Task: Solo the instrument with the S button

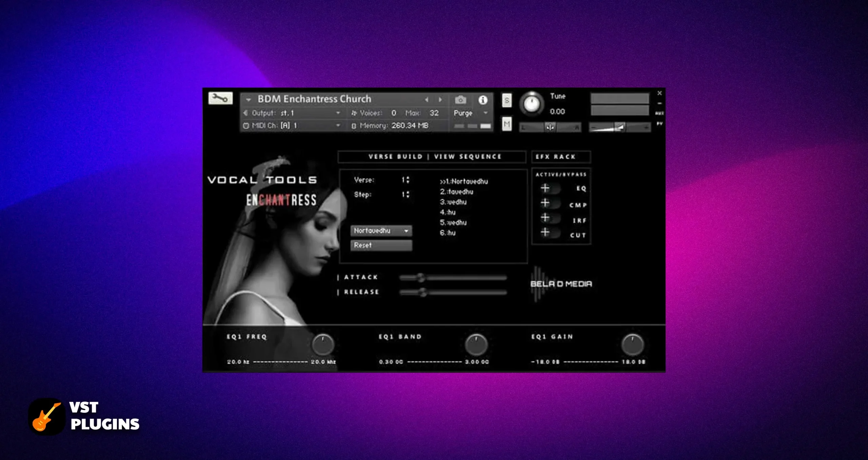Action: 507,100
